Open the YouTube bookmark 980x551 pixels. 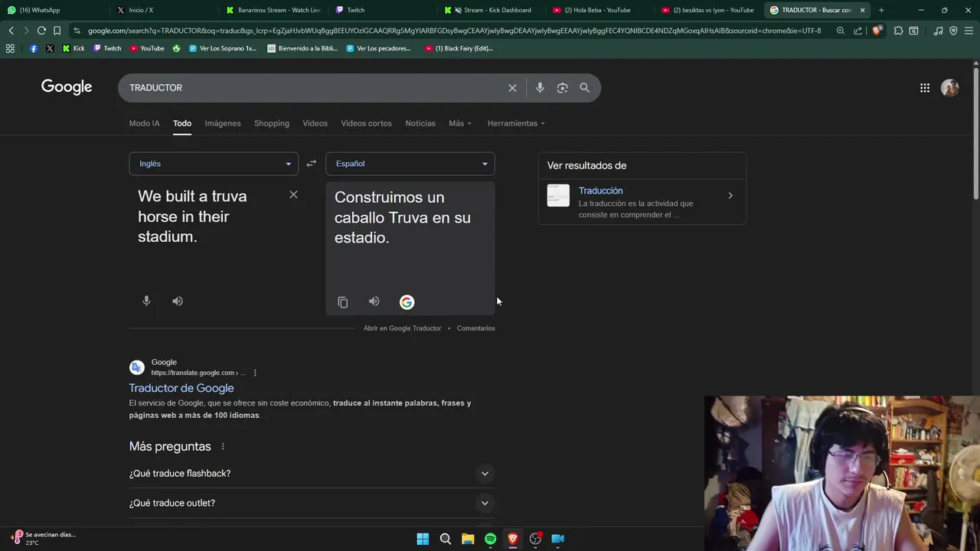click(147, 48)
